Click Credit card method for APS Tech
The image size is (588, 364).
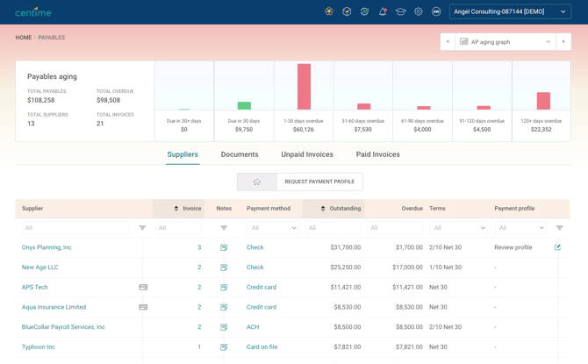[x=262, y=287]
